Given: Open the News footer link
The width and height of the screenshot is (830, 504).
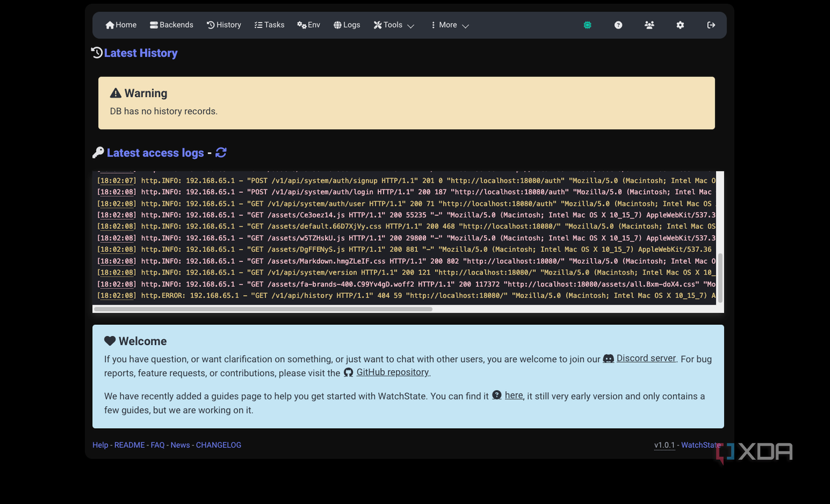Looking at the screenshot, I should 180,445.
